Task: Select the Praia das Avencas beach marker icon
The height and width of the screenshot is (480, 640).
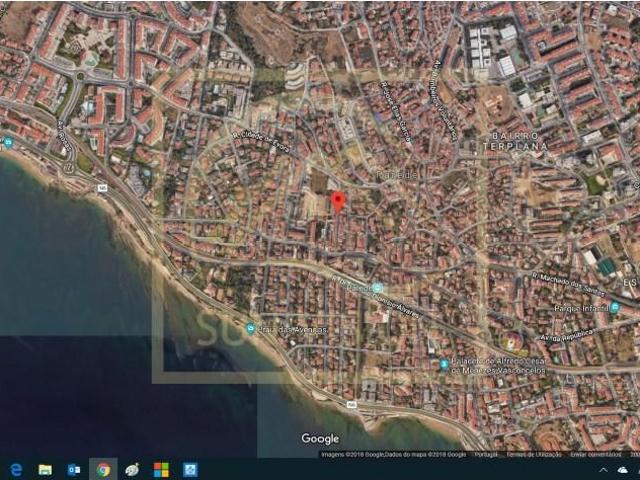Action: 250,328
